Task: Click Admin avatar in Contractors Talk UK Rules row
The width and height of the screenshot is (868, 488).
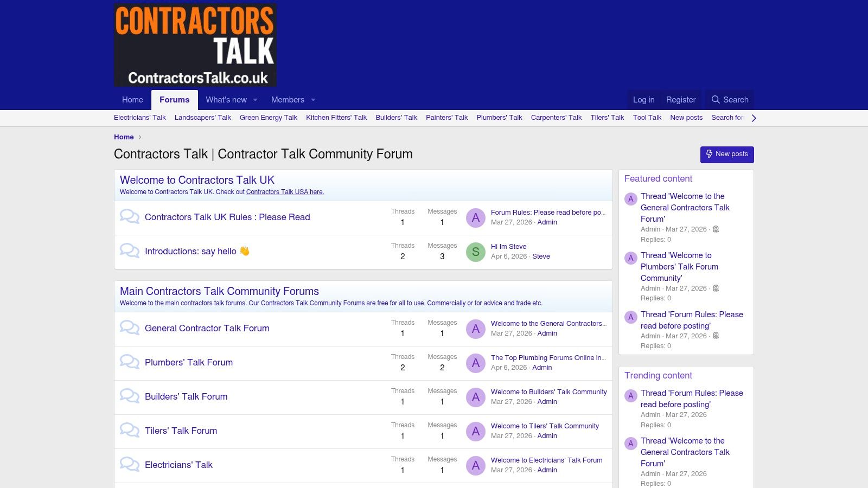Action: click(x=476, y=217)
